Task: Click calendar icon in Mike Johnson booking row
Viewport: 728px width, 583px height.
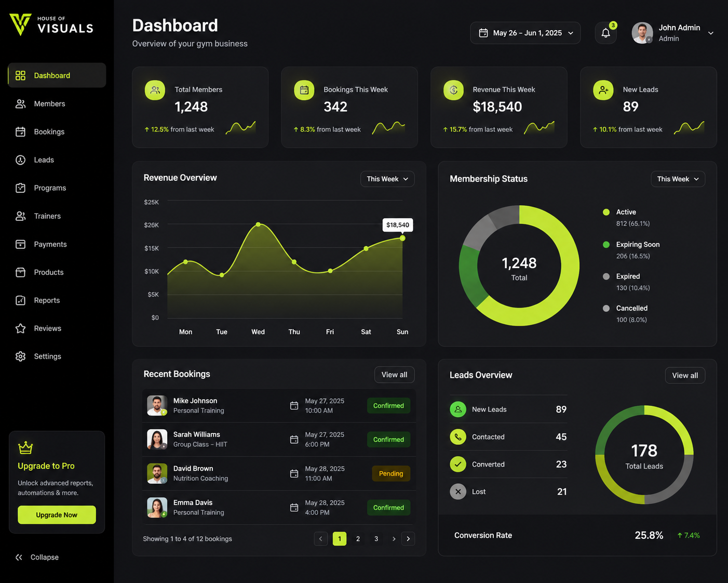Action: [x=294, y=406]
